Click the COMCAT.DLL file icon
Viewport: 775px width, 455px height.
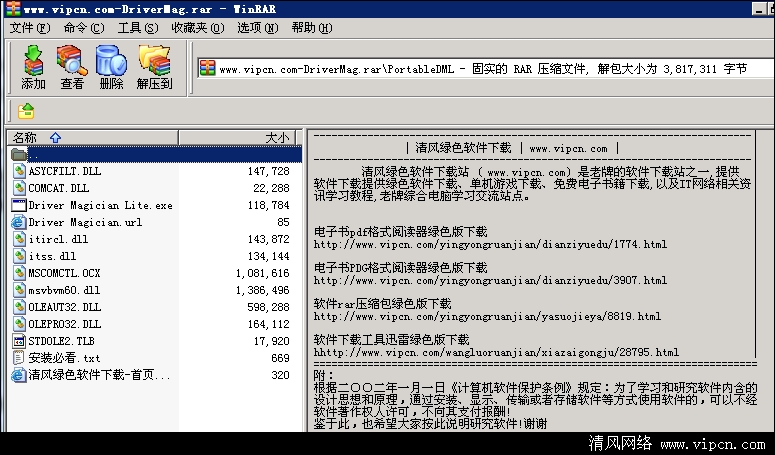[19, 188]
